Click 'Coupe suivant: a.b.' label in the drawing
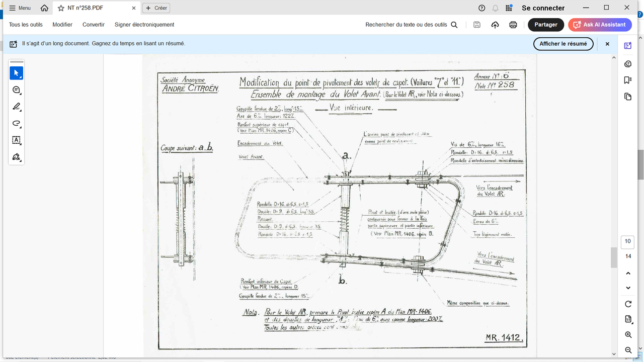 [x=187, y=148]
